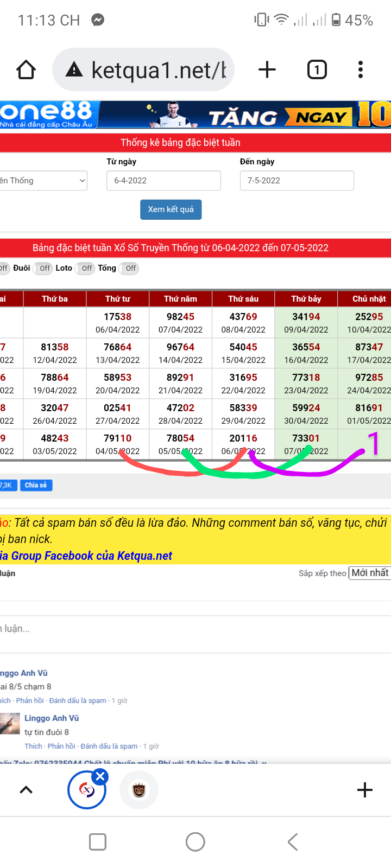Mark comment 8/5 chạm 8 as spam
391x868 pixels.
(x=78, y=700)
